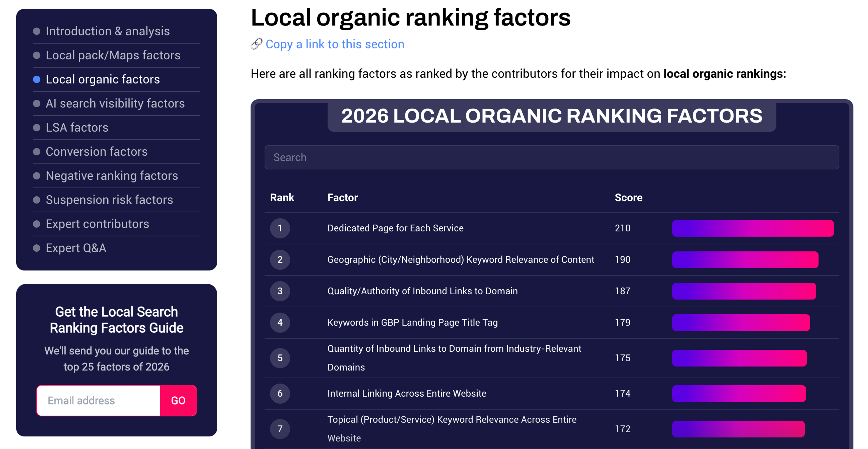
Task: Select rank 4 circle badge
Action: (x=280, y=323)
